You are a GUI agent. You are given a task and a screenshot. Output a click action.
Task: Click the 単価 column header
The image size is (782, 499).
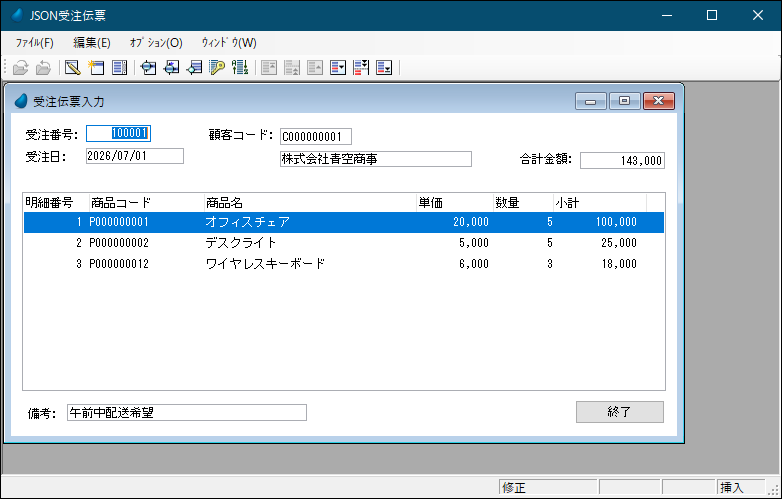point(455,202)
